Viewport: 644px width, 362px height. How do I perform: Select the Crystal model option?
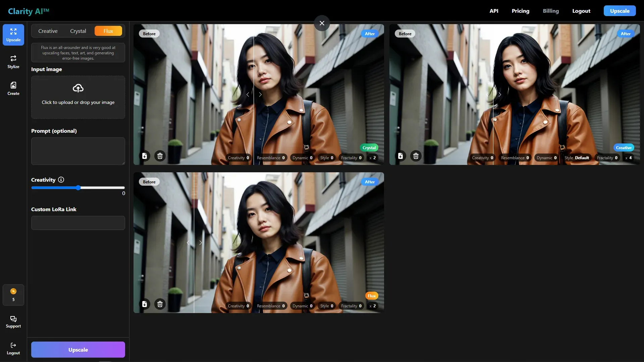[x=78, y=31]
